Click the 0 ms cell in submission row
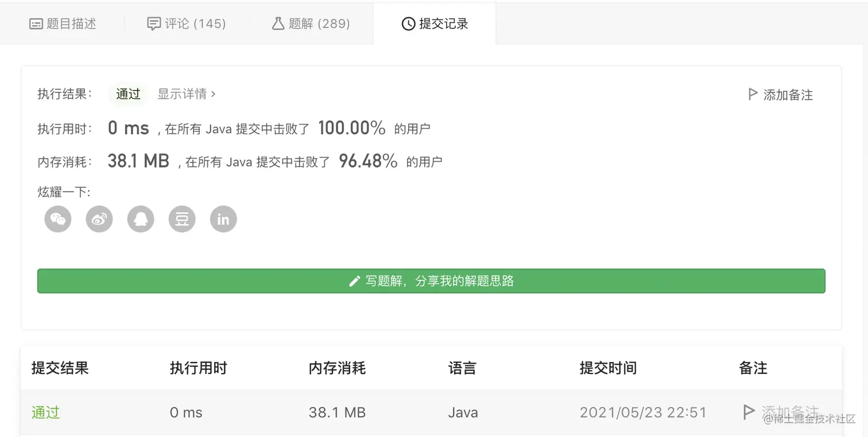Screen dimensions: 868x437 tap(186, 412)
